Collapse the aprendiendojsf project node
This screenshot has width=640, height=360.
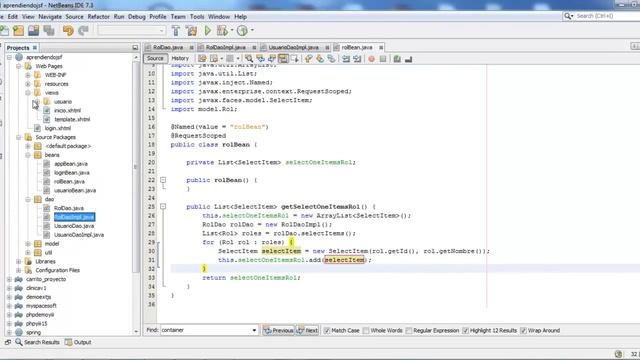pyautogui.click(x=9, y=57)
